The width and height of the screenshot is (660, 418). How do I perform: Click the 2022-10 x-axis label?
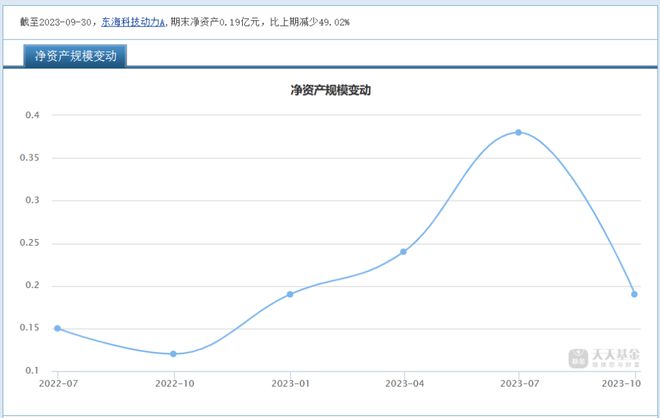(173, 383)
